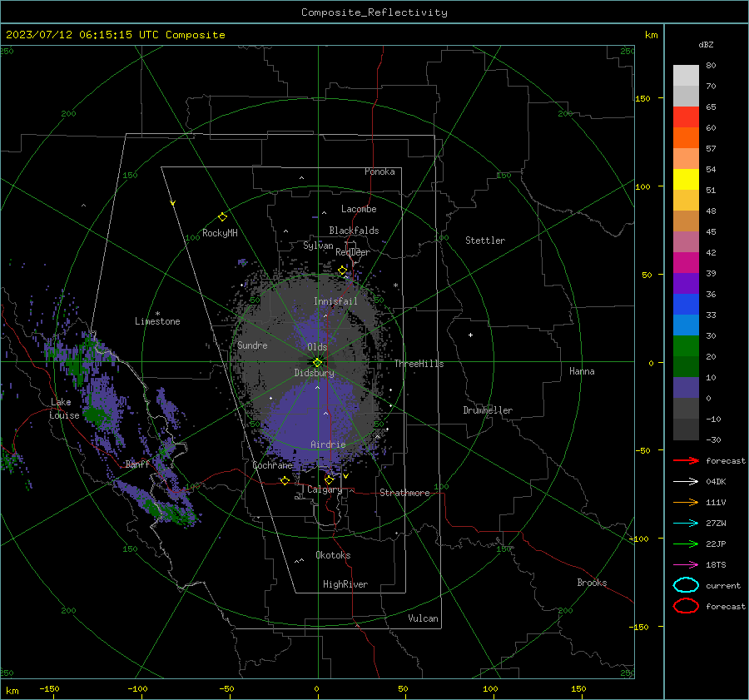749x700 pixels.
Task: Click the Hanna city label
Action: pyautogui.click(x=582, y=371)
